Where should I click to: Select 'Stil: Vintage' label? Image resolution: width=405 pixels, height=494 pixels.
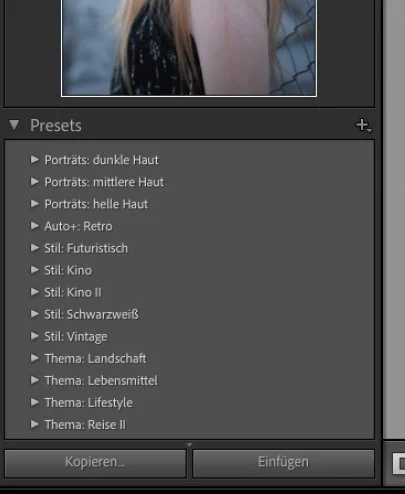76,337
